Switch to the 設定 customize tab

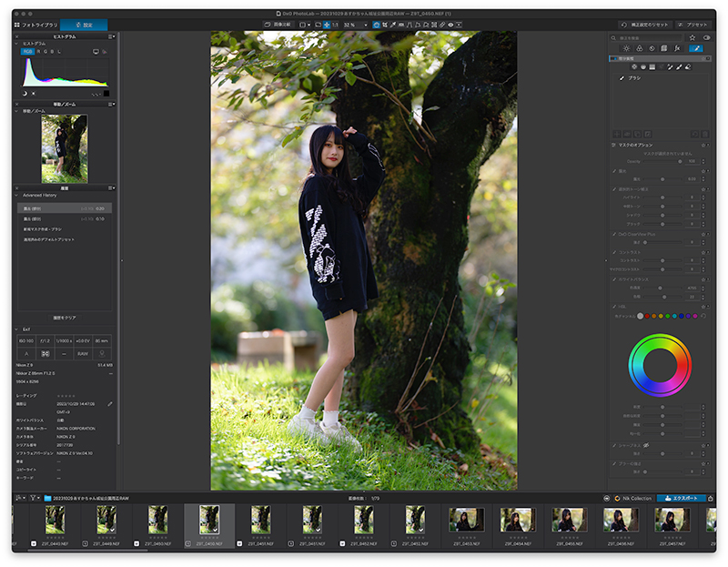pos(84,25)
